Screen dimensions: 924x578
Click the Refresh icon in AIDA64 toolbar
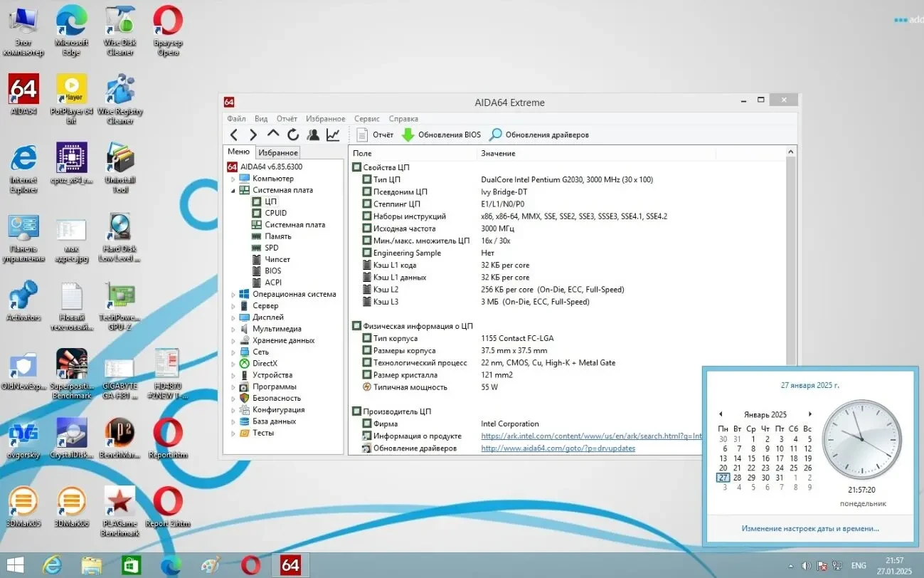[x=293, y=135]
